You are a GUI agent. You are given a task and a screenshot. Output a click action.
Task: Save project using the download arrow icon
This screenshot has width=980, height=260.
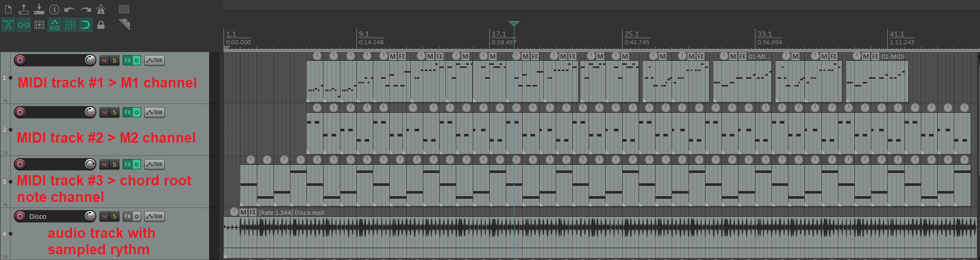(39, 9)
